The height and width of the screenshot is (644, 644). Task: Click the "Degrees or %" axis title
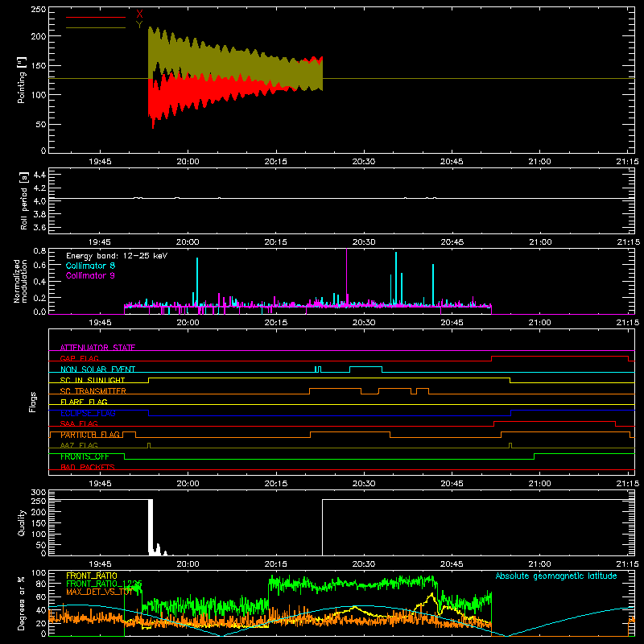point(22,603)
